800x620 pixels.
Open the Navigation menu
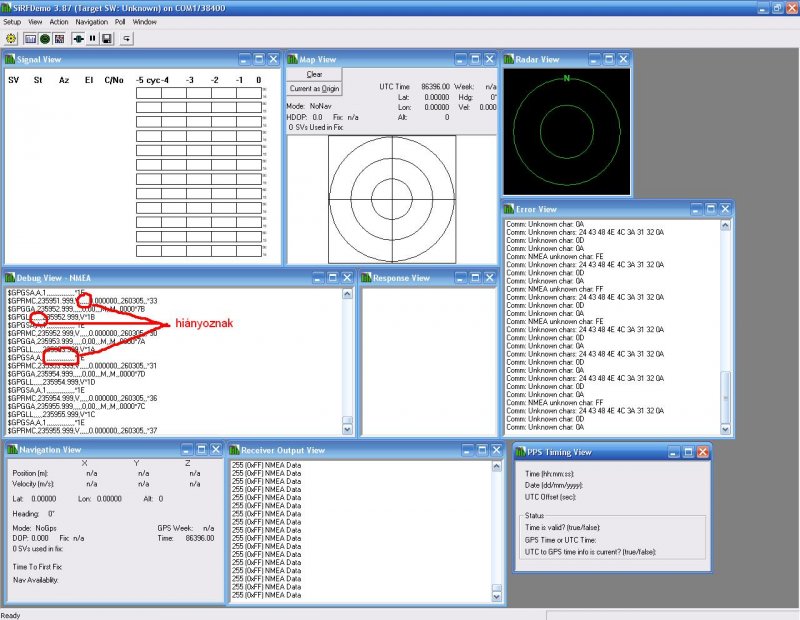tap(92, 22)
